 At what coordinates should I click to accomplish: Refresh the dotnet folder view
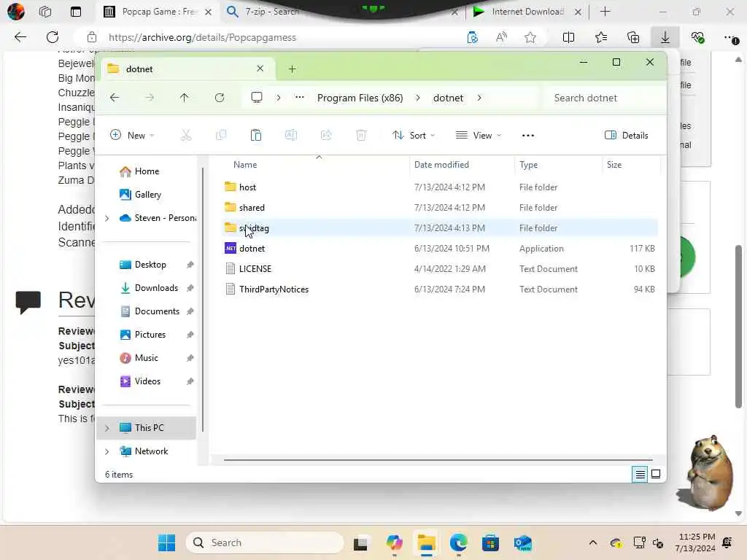click(x=220, y=98)
